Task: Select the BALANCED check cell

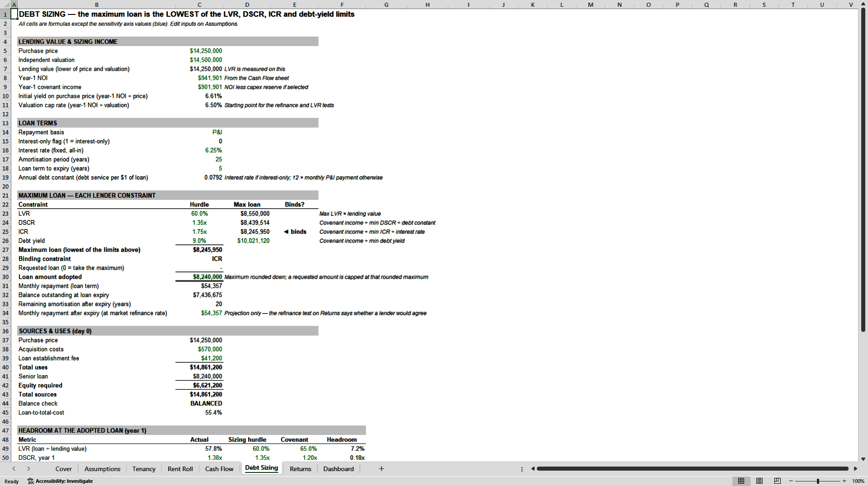Action: click(199, 403)
